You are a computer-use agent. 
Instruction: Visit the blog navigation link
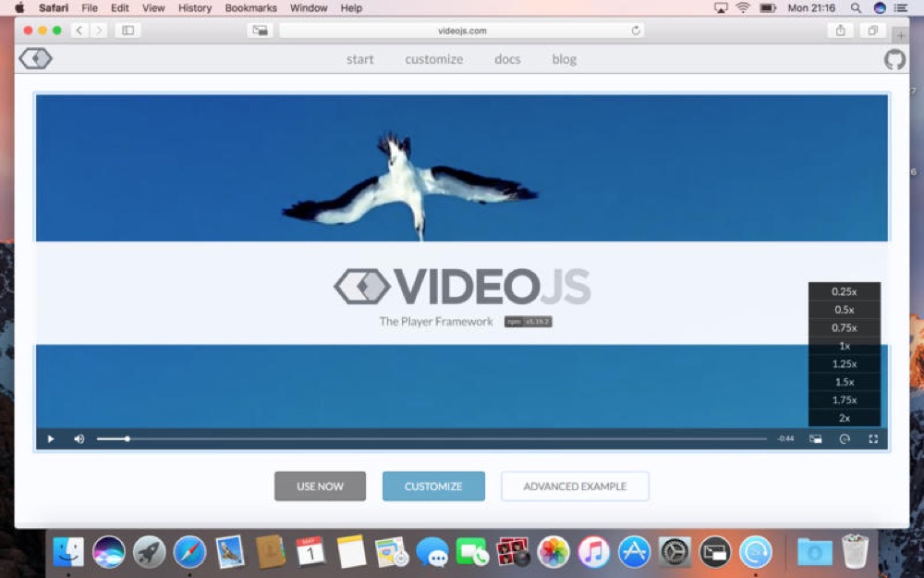(x=564, y=59)
